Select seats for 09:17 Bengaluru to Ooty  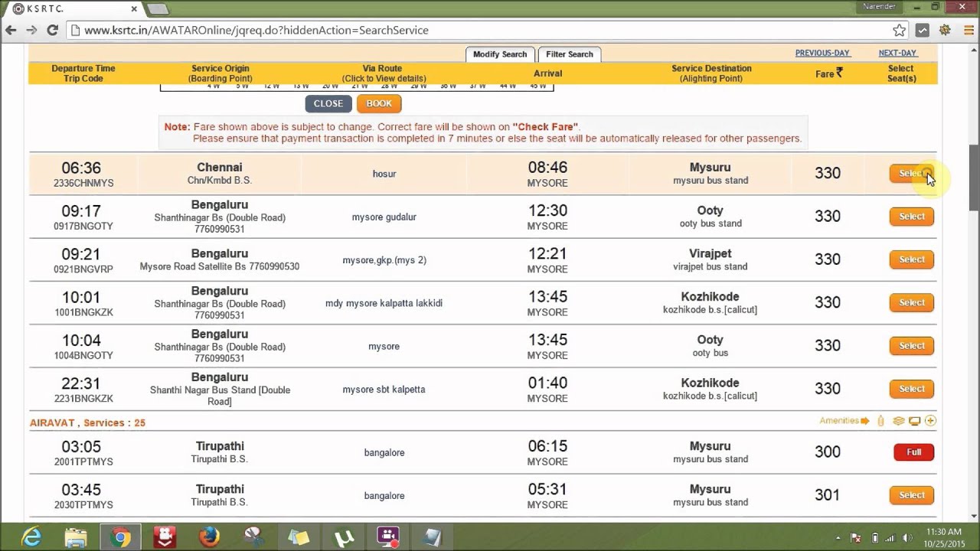912,217
